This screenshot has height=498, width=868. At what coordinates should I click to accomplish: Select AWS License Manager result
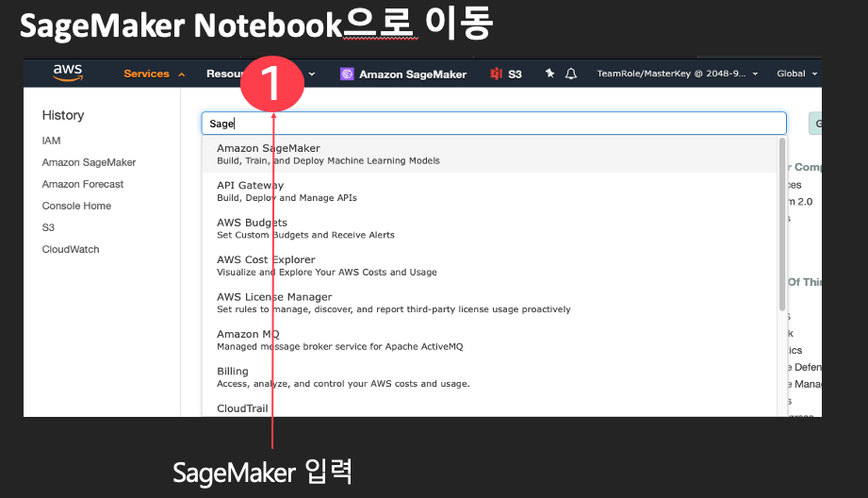tap(489, 303)
